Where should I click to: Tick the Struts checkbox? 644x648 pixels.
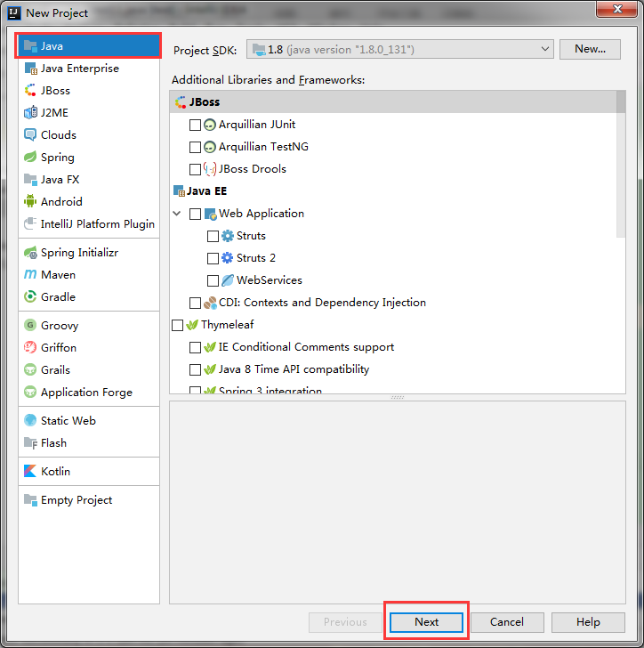(213, 236)
